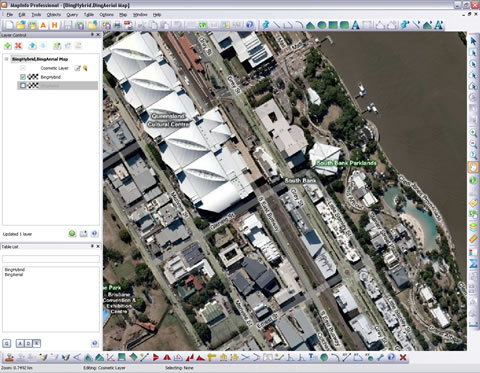The height and width of the screenshot is (373, 480).
Task: Activate the Grabber hand tool
Action: 473,167
